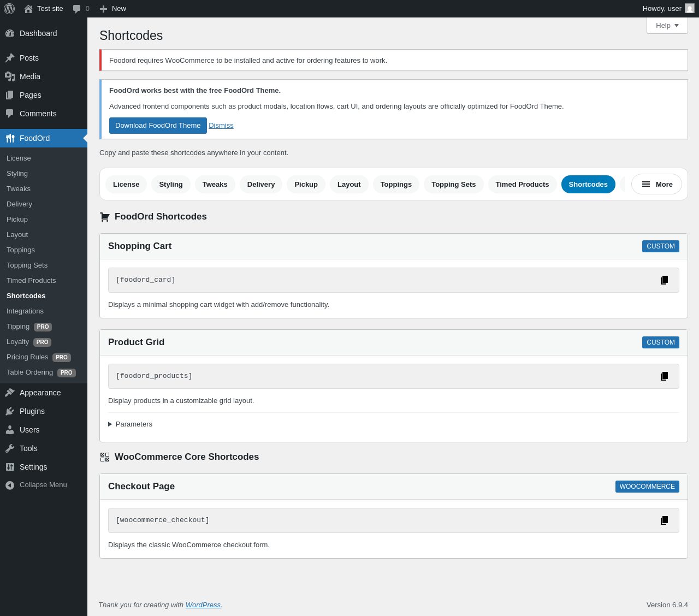The width and height of the screenshot is (699, 616).
Task: Open the Integrations submenu item
Action: pos(44,311)
